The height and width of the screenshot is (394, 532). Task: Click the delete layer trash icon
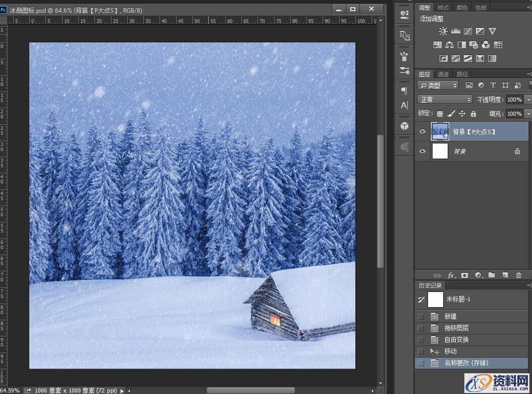point(518,275)
